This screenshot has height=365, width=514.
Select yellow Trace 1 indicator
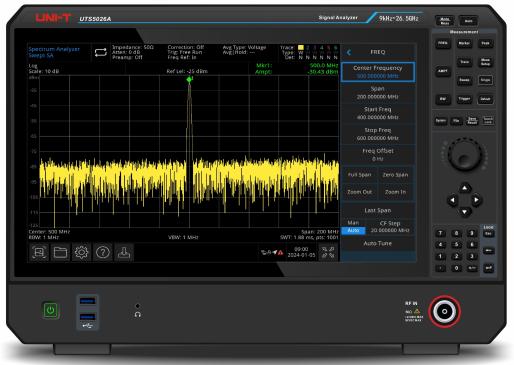[301, 48]
